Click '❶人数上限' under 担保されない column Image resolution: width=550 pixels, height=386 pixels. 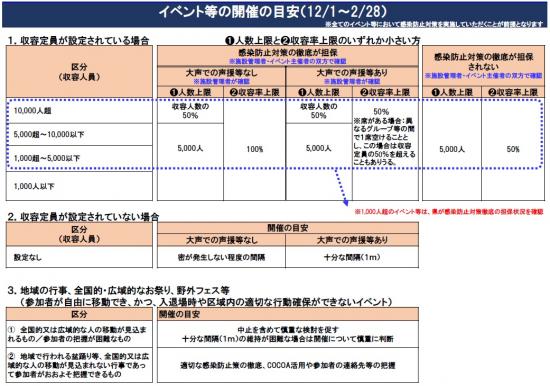(x=452, y=92)
